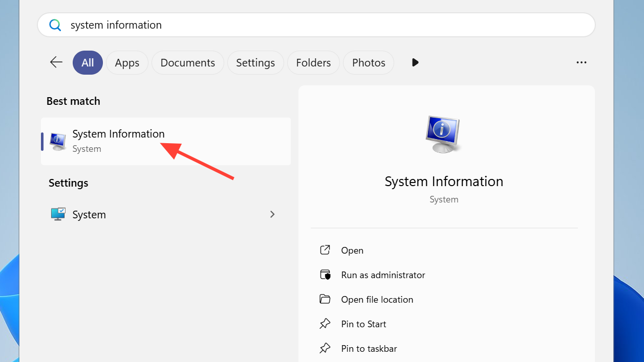
Task: Choose the Folders filter
Action: 313,62
